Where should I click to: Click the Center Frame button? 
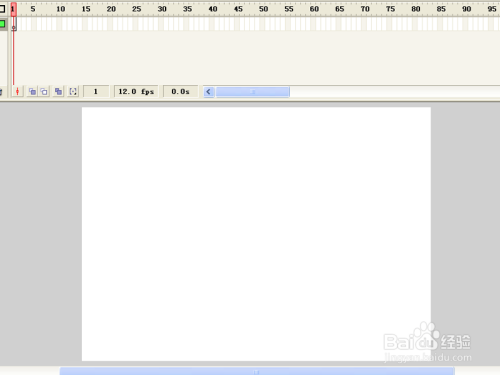point(17,91)
